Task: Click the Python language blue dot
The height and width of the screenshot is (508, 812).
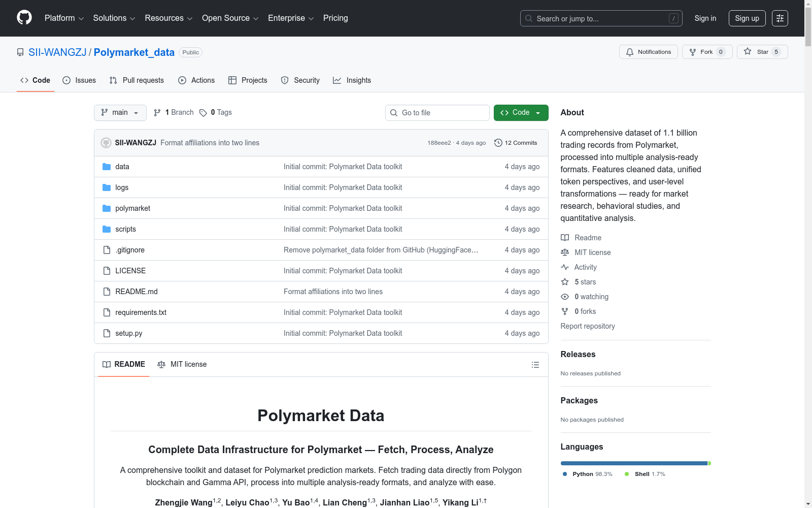Action: tap(565, 474)
